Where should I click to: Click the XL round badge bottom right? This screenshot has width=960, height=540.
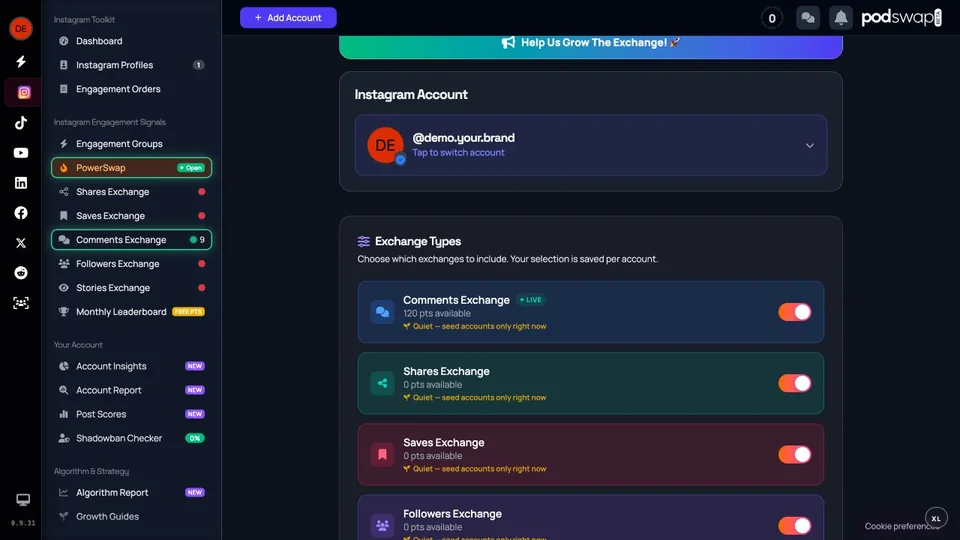(936, 518)
